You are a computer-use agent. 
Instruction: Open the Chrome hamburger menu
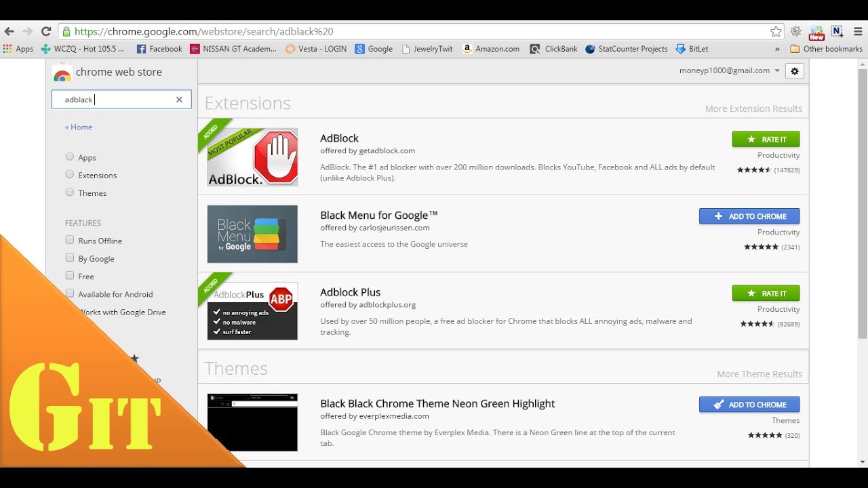pos(858,31)
